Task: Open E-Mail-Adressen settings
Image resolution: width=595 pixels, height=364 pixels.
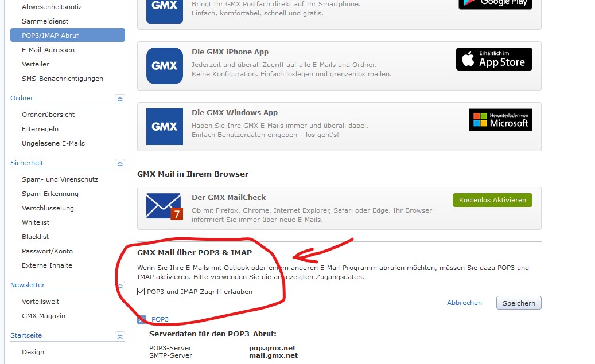Action: tap(48, 50)
